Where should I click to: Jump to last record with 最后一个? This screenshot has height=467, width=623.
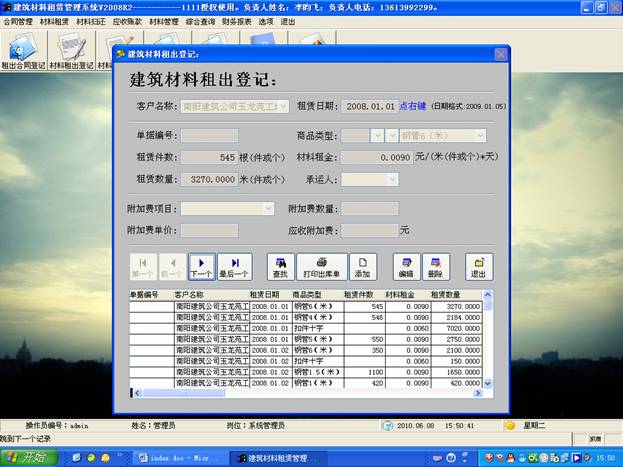tap(234, 266)
